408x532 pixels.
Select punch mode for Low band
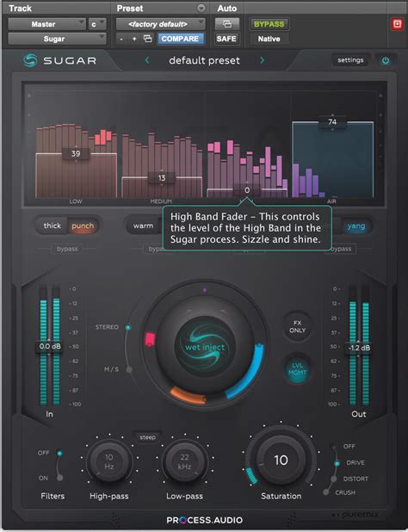pyautogui.click(x=83, y=226)
